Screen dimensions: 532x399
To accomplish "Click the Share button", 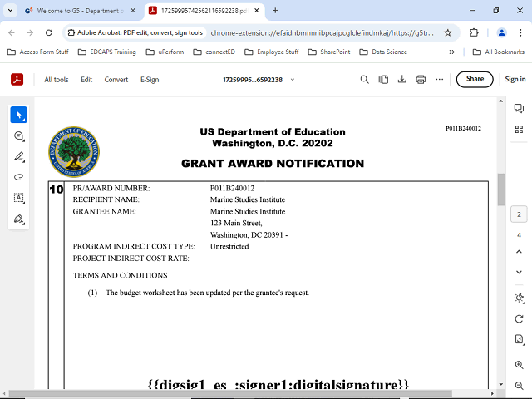I will 475,79.
